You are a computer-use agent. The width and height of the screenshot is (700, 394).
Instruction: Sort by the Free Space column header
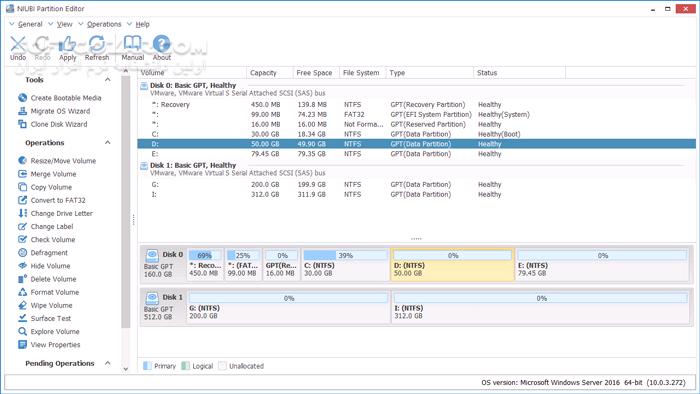point(316,73)
